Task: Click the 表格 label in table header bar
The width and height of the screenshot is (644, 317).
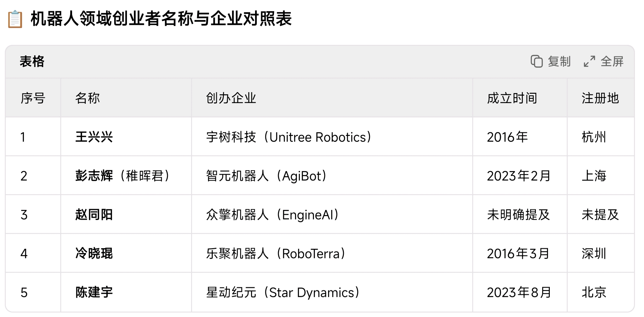Action: tap(32, 61)
